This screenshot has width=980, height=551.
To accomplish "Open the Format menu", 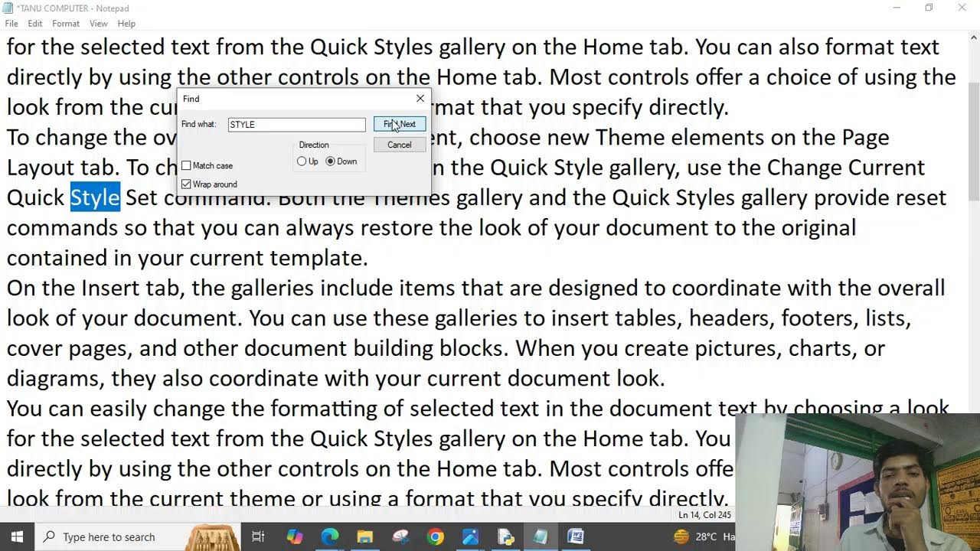I will coord(66,24).
